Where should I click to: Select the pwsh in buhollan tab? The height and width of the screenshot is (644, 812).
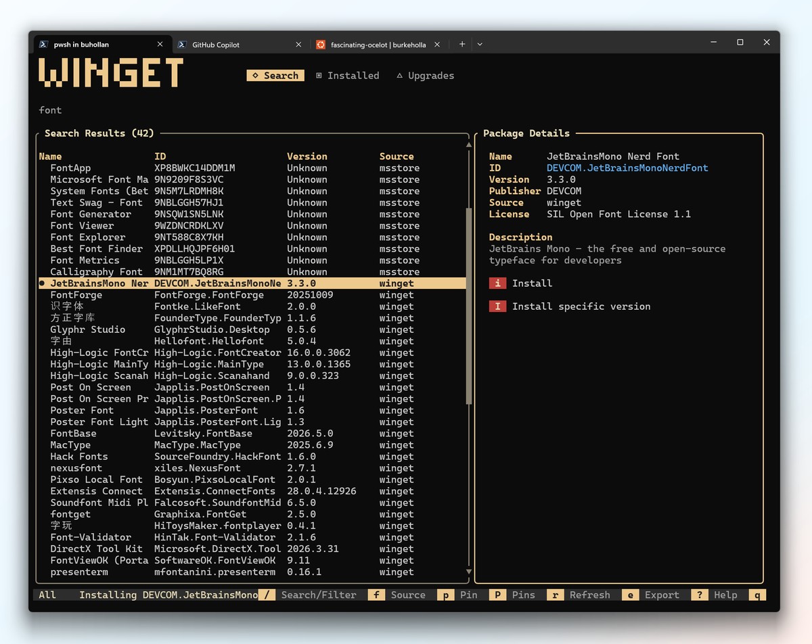[x=101, y=45]
